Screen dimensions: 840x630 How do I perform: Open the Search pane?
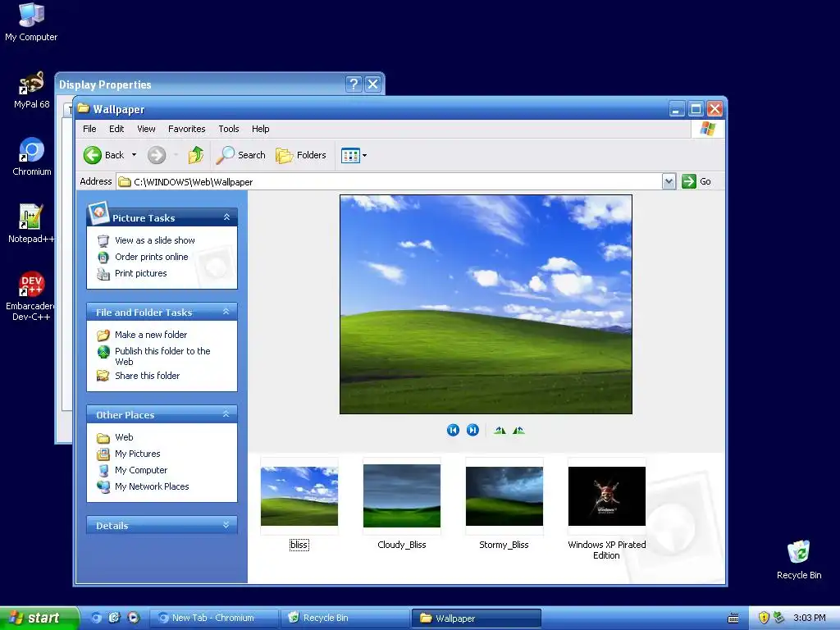[x=240, y=155]
